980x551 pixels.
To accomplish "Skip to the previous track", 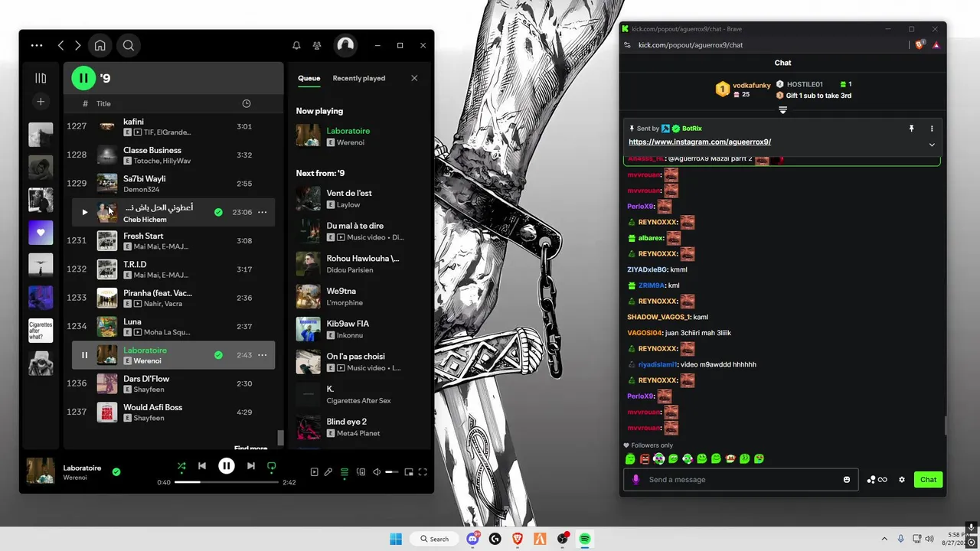I will point(202,466).
